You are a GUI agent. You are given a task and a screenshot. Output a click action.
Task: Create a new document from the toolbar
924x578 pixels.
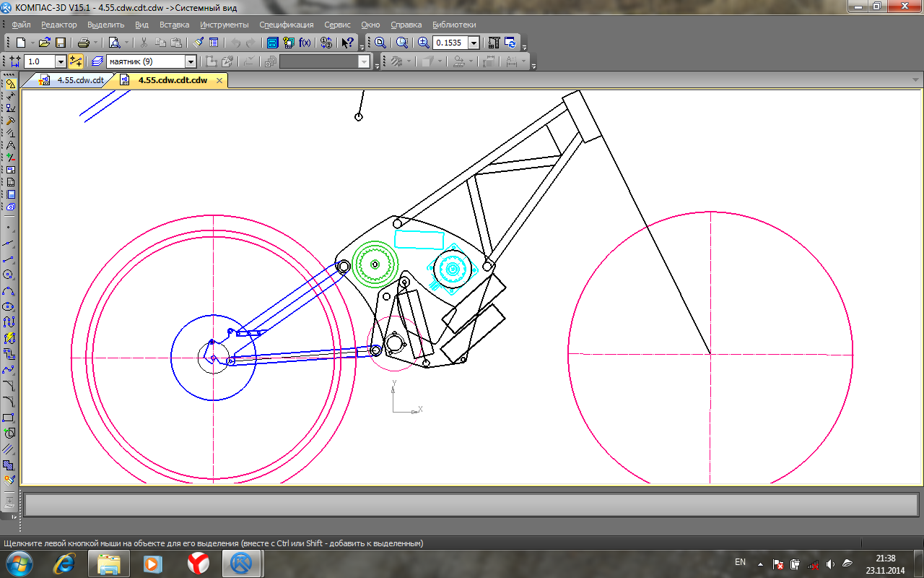(x=20, y=43)
